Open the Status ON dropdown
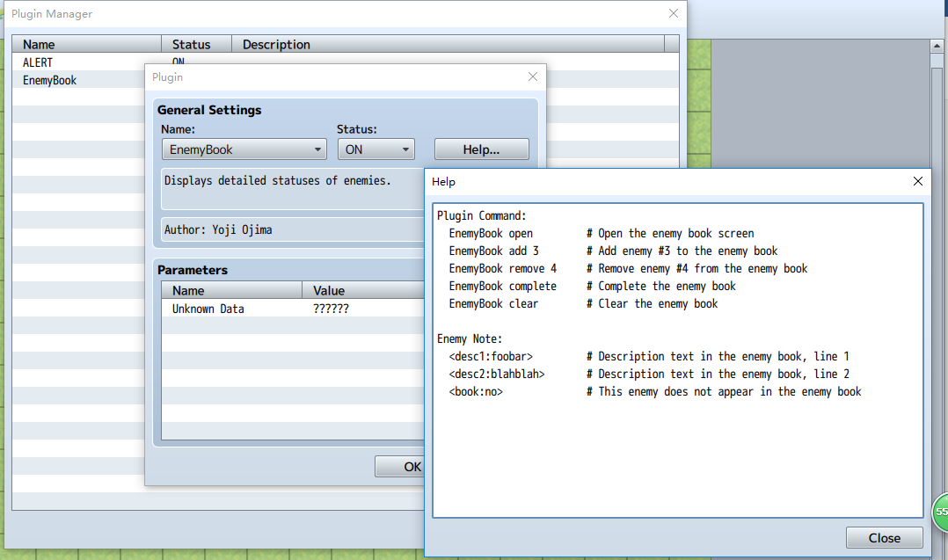The height and width of the screenshot is (560, 948). (376, 149)
